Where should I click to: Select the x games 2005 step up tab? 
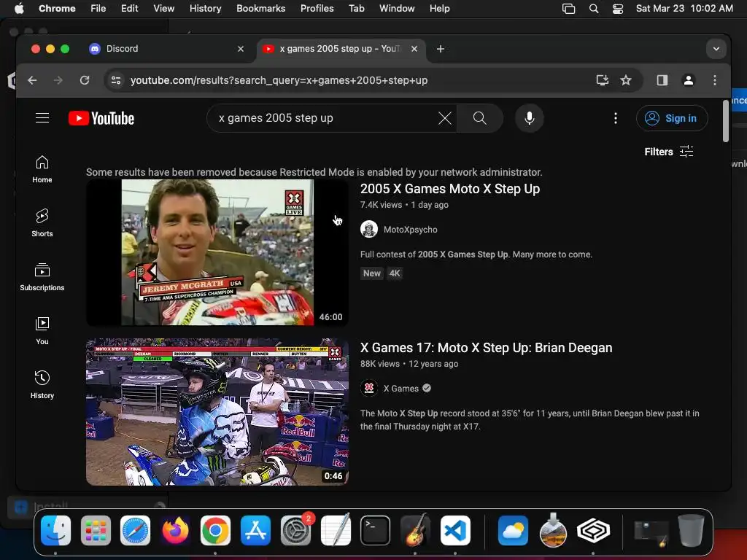pyautogui.click(x=341, y=49)
